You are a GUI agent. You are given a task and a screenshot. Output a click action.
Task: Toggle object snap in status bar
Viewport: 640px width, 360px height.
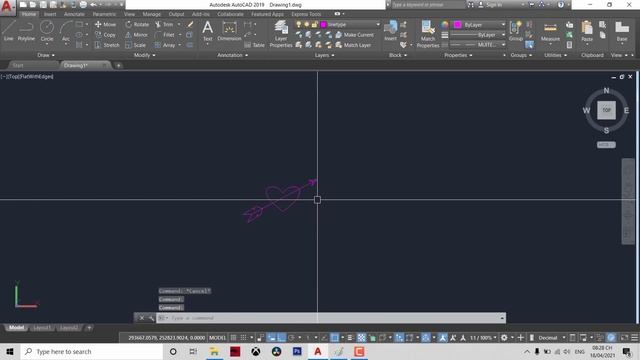[334, 338]
